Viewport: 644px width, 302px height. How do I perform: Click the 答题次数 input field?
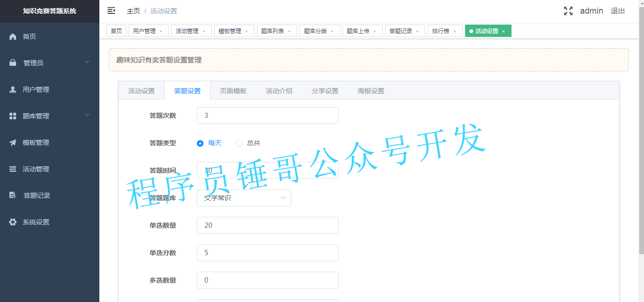(268, 115)
